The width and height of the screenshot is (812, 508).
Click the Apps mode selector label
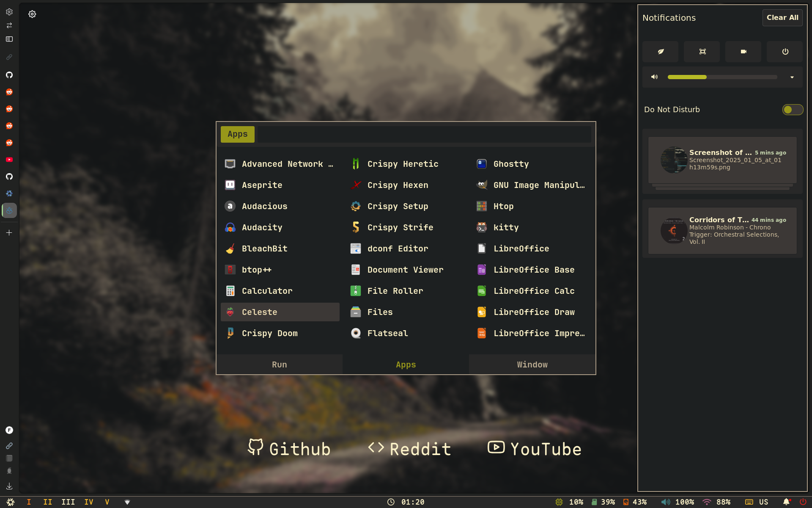click(x=238, y=134)
